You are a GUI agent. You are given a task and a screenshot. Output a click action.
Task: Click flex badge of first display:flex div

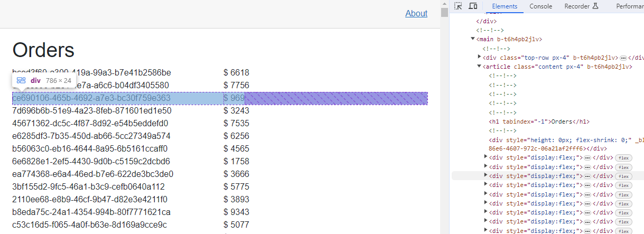[623, 157]
